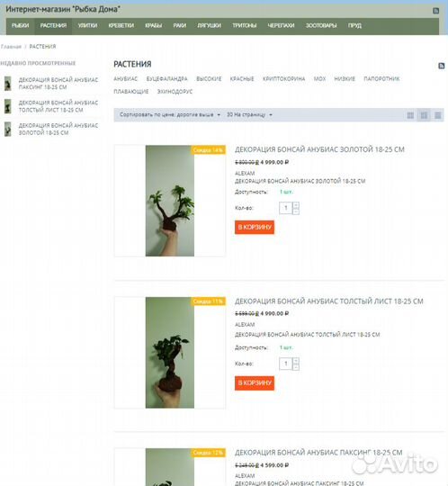The width and height of the screenshot is (448, 486).
Task: Add Анубиас Золотой to cart
Action: (x=255, y=227)
